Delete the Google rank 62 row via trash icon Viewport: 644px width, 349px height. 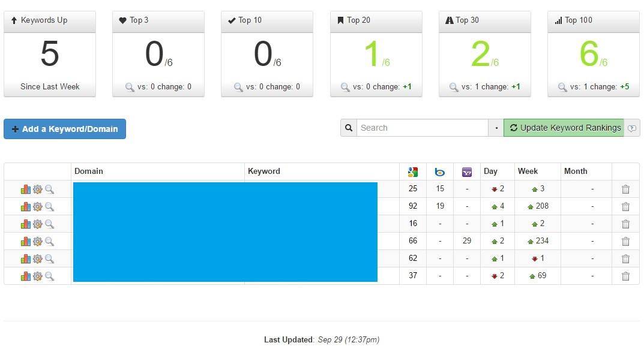[625, 258]
